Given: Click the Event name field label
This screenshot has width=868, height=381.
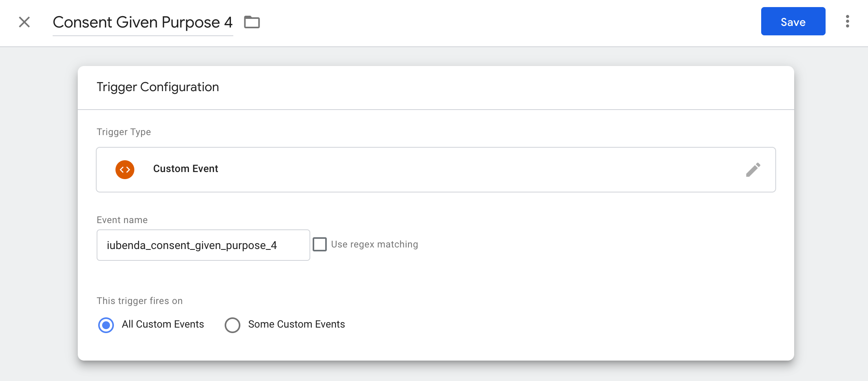Looking at the screenshot, I should click(122, 220).
